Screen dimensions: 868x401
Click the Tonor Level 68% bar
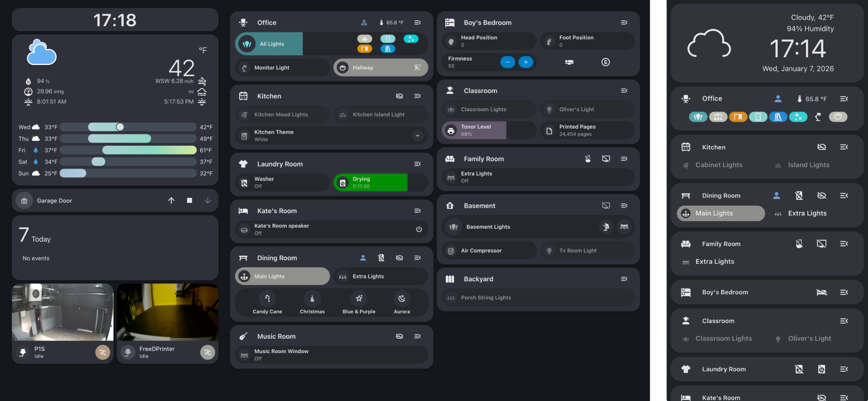click(489, 131)
